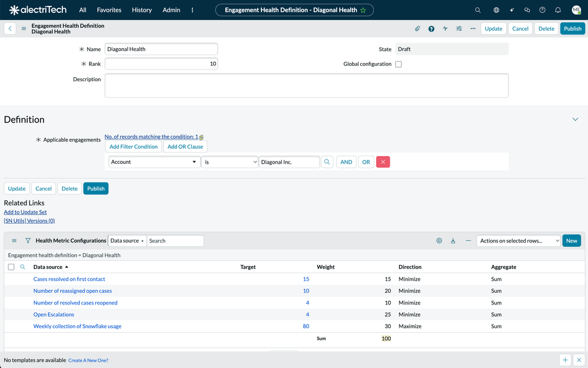Select all rows with the header checkbox
588x368 pixels.
10,267
